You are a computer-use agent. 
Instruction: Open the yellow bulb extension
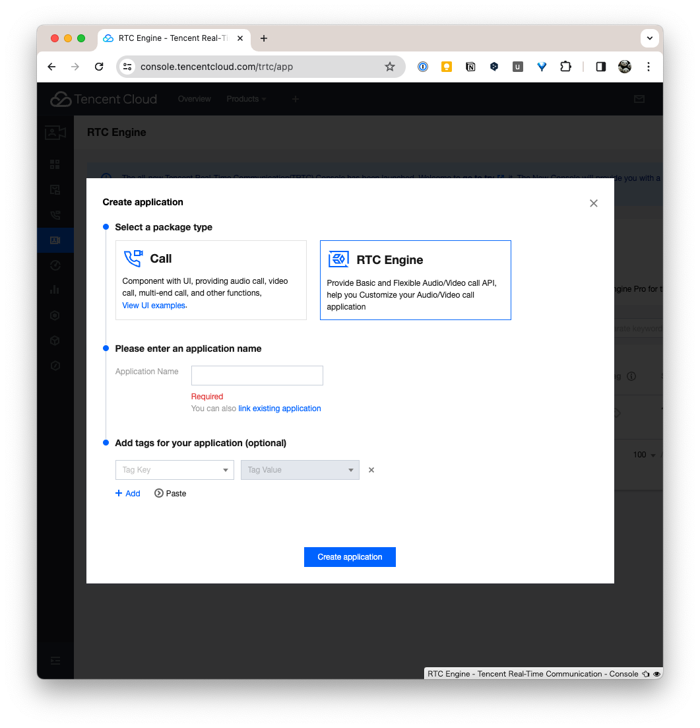447,67
